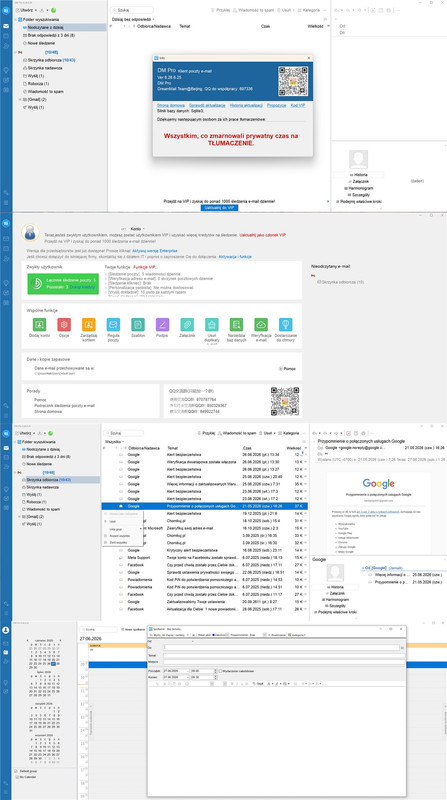Choose Zwiń wszystko in the context menu
Viewport: 447px width, 800px height.
tap(123, 542)
